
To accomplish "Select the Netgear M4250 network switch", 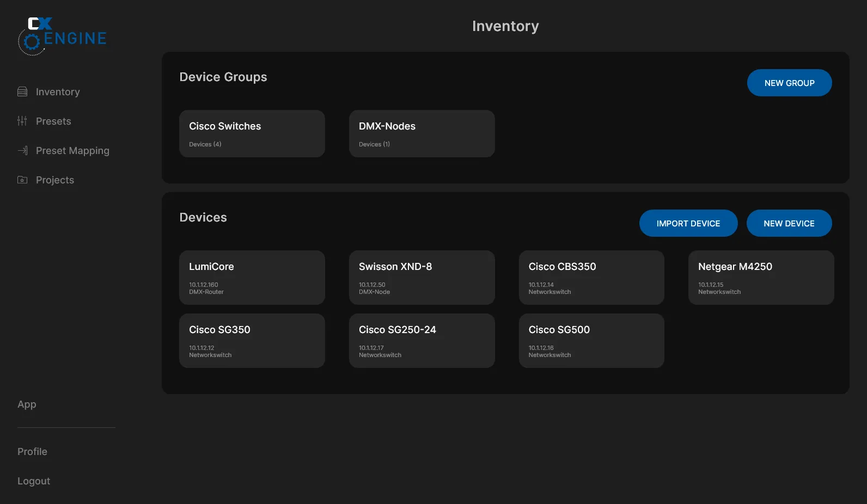I will (761, 278).
